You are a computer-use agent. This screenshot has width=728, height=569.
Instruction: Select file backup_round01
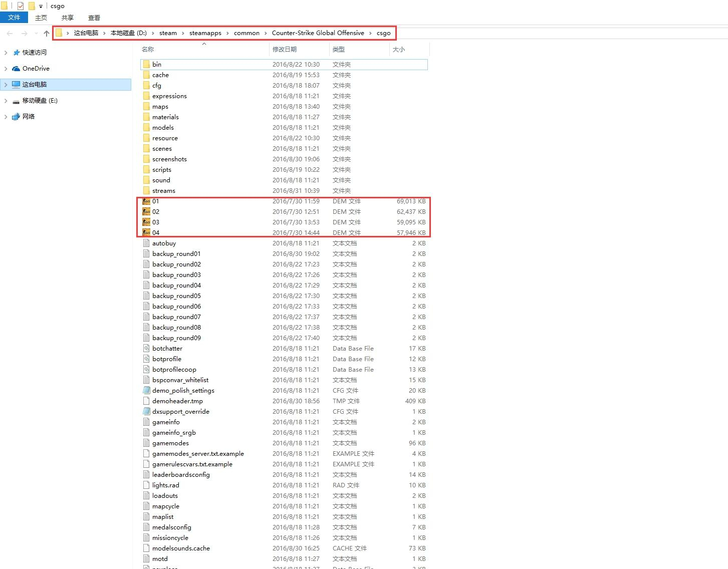click(176, 253)
